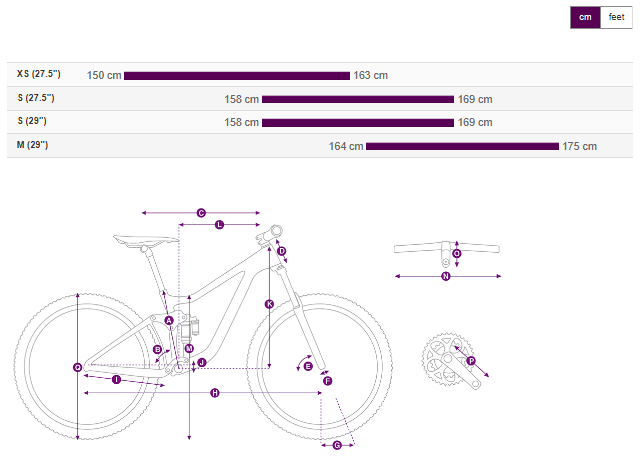The width and height of the screenshot is (640, 458).
Task: Click the H wheelbase marker
Action: click(215, 393)
